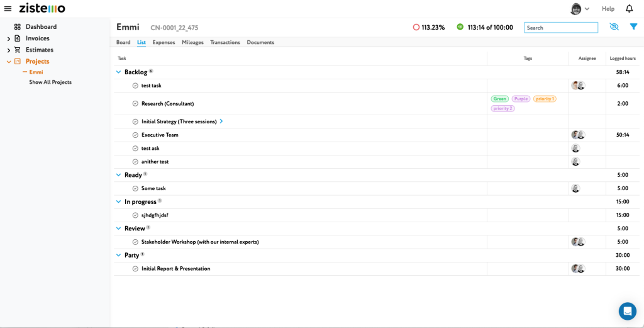Open Projects in the sidebar
This screenshot has width=644, height=328.
click(x=37, y=61)
